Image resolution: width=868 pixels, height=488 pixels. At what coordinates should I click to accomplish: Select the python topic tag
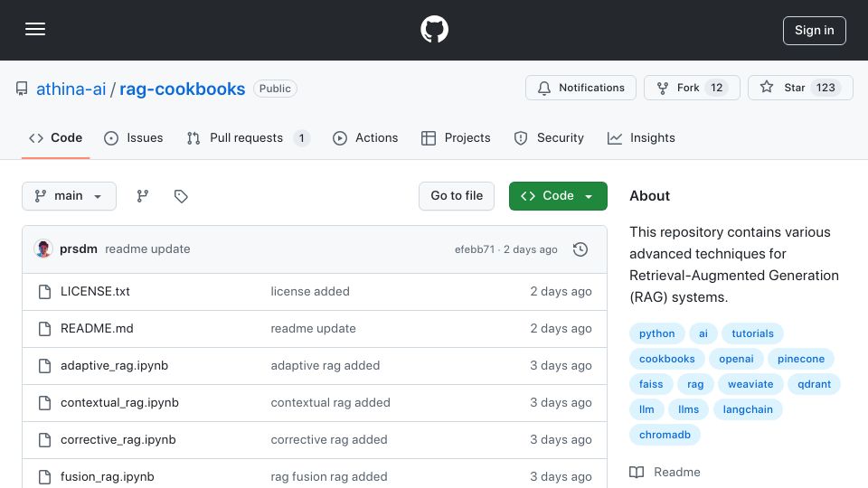[x=657, y=333]
